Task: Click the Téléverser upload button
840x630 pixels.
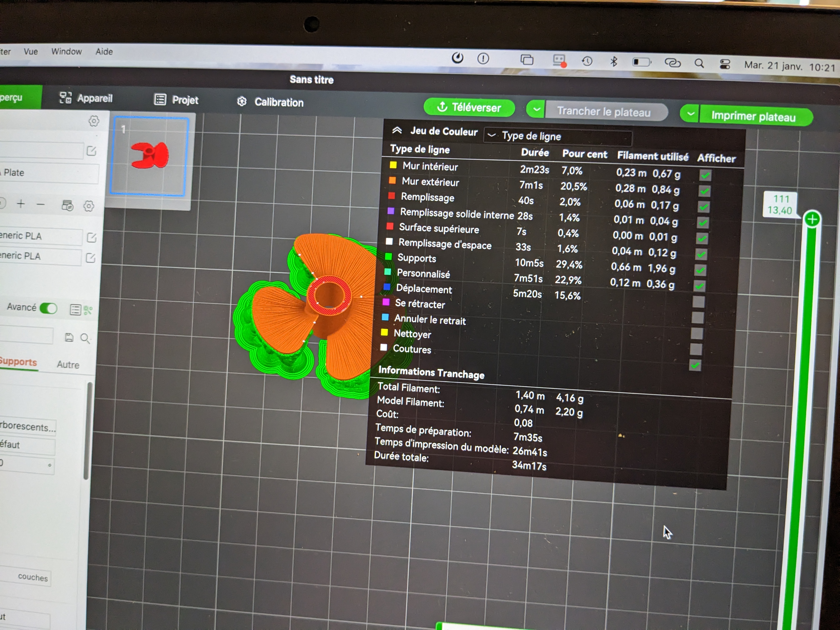Action: (x=469, y=107)
